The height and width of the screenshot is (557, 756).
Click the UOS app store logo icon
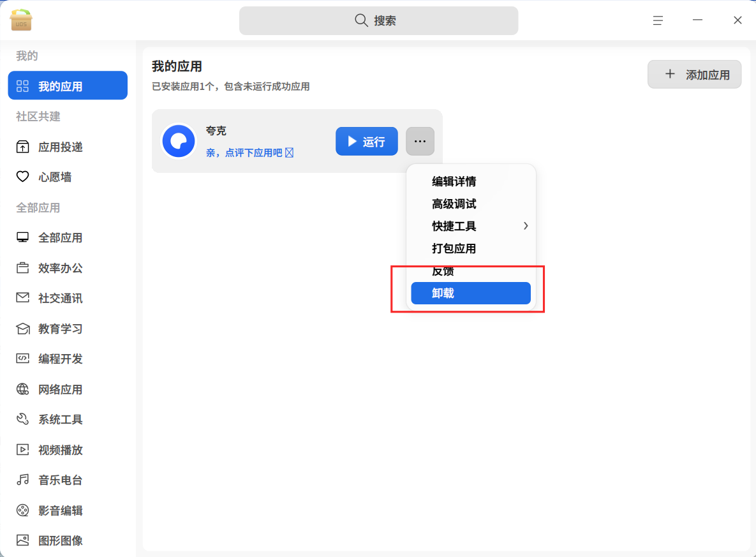click(x=20, y=20)
